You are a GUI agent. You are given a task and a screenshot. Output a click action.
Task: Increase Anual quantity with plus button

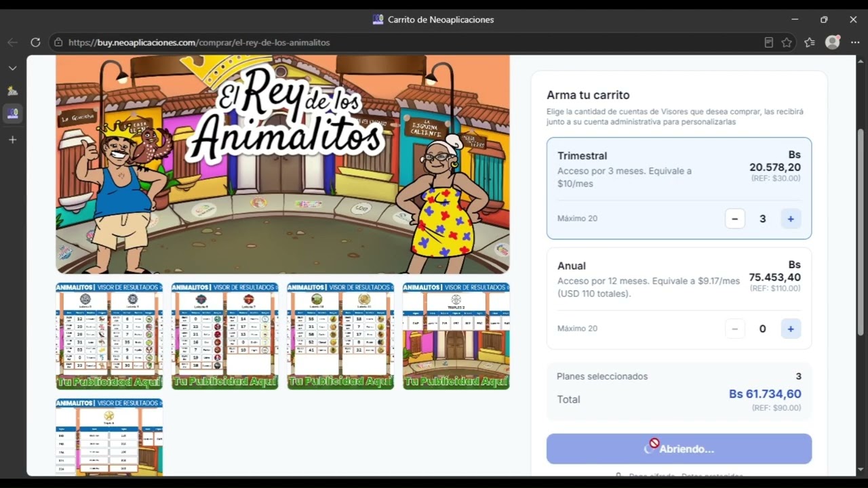point(791,329)
